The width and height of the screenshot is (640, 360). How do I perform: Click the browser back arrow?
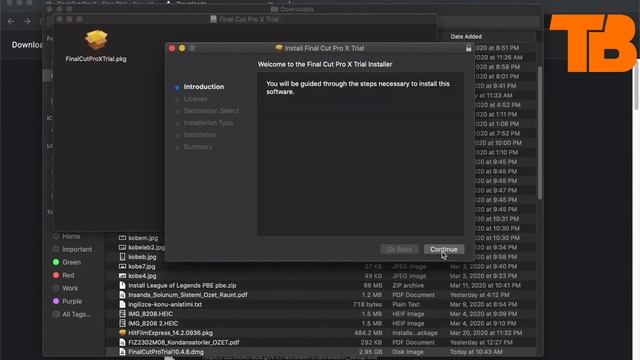(11, 21)
